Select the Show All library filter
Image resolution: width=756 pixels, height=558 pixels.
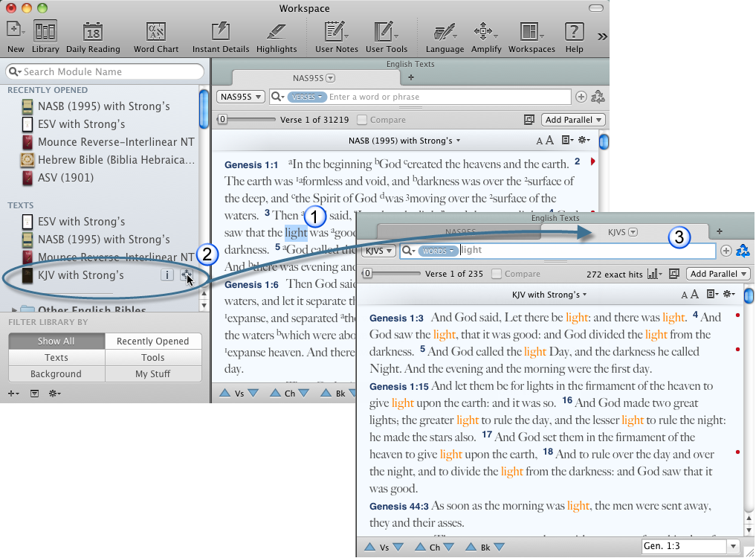click(56, 341)
